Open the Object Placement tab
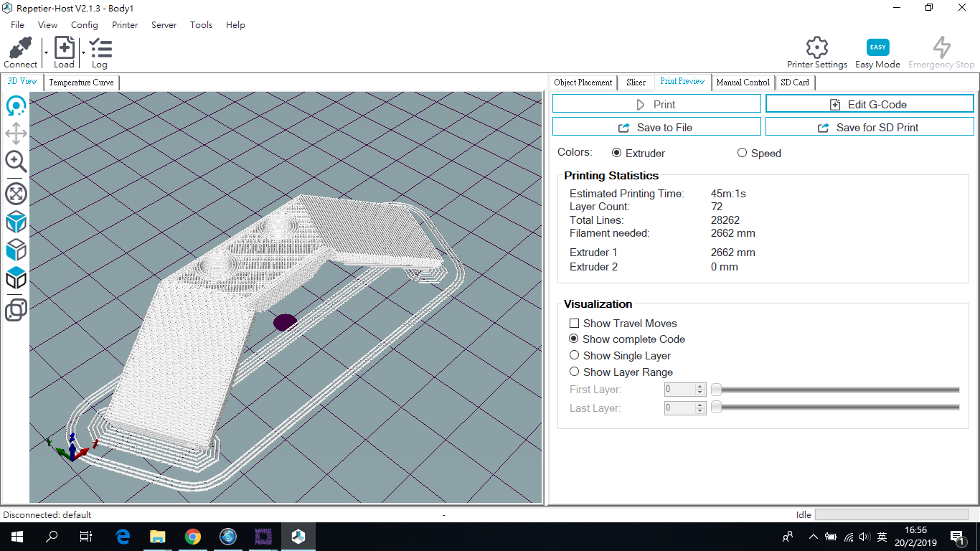 (583, 83)
